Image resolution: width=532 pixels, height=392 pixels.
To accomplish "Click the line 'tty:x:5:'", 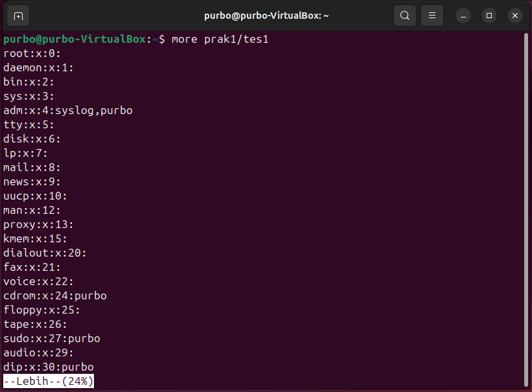I will [x=29, y=125].
